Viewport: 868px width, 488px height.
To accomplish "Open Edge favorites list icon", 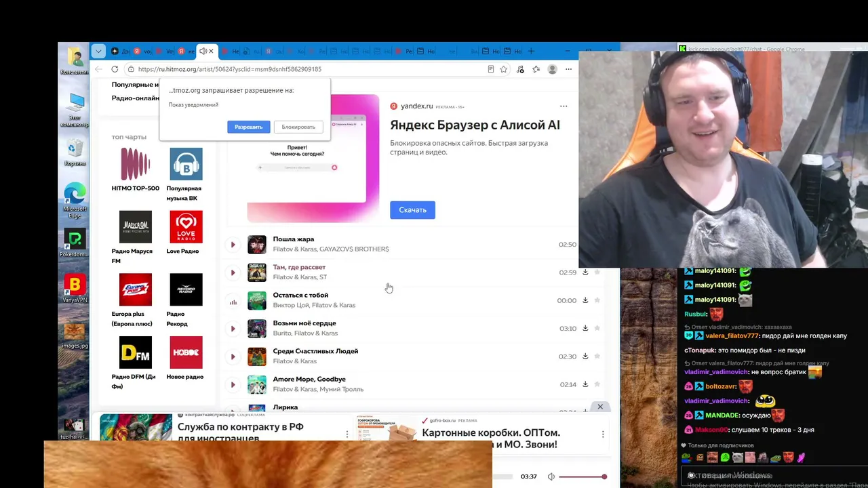I will [x=536, y=69].
